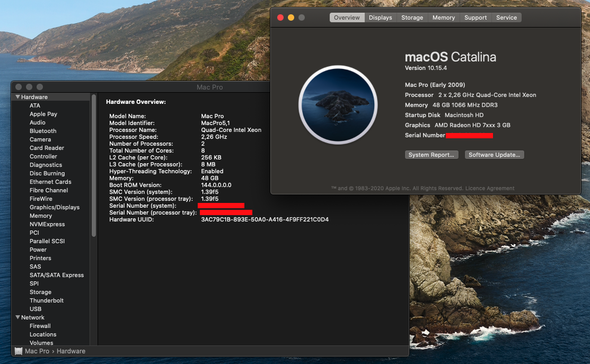
Task: Select Fibre Channel in the sidebar
Action: [49, 190]
